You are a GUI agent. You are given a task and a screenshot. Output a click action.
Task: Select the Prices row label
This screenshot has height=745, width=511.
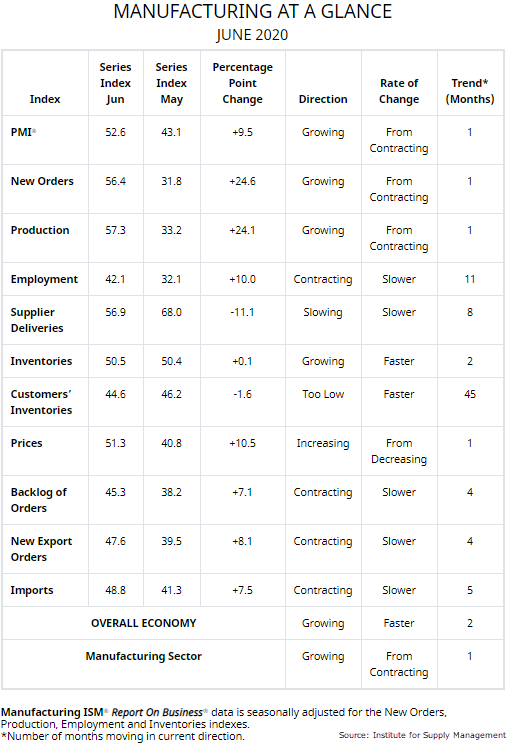click(27, 443)
